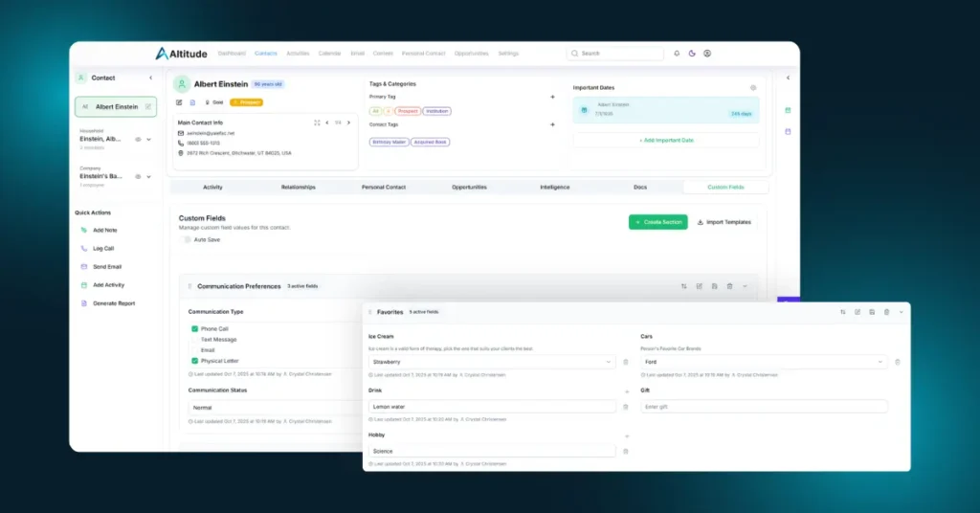Click the blue document icon under the contact name
Image resolution: width=980 pixels, height=513 pixels.
192,102
